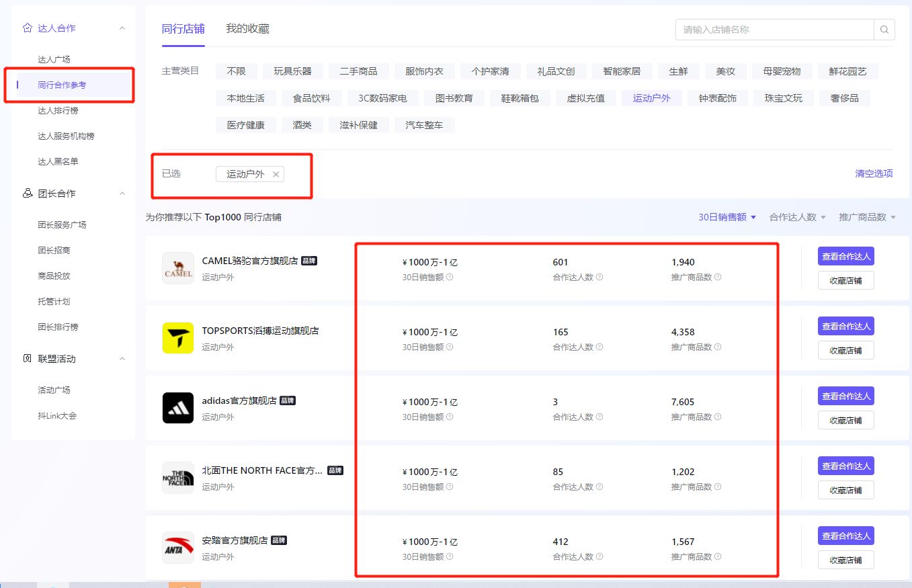Image resolution: width=912 pixels, height=588 pixels.
Task: Click 收藏店铺 for CAMEL骆驼 store
Action: pyautogui.click(x=846, y=280)
